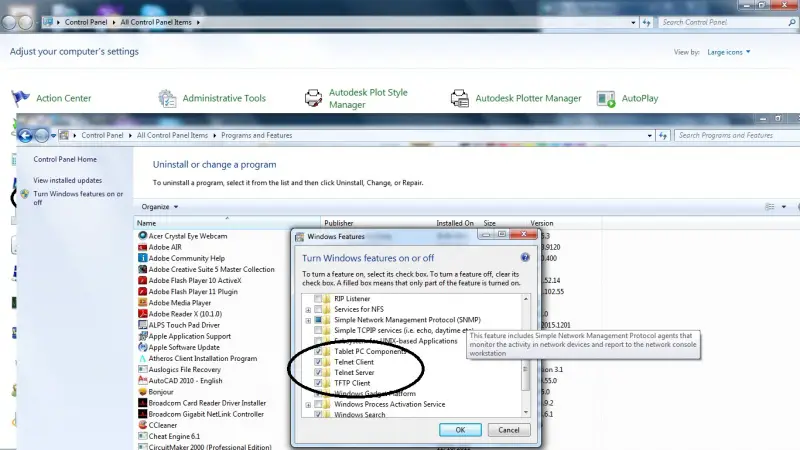Expand the Services for NFS node

[x=308, y=310]
